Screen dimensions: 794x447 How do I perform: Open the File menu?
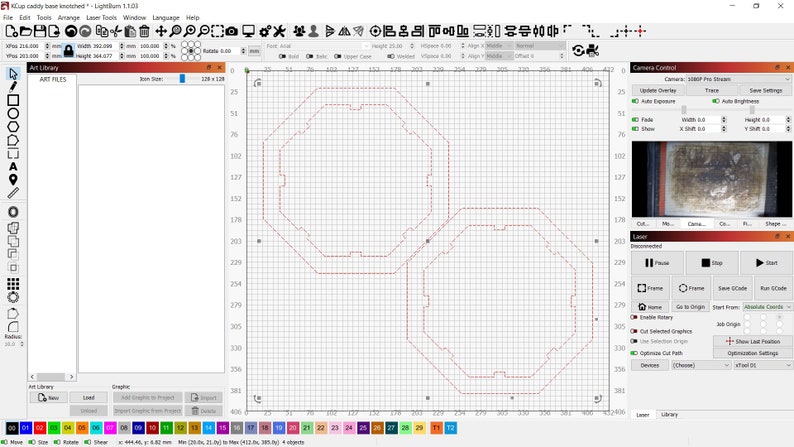pyautogui.click(x=8, y=17)
